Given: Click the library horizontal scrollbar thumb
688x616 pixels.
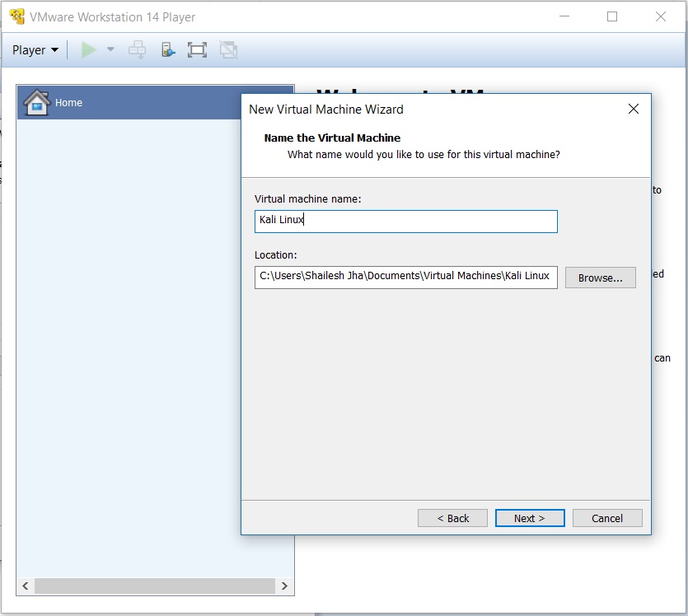Looking at the screenshot, I should click(155, 586).
